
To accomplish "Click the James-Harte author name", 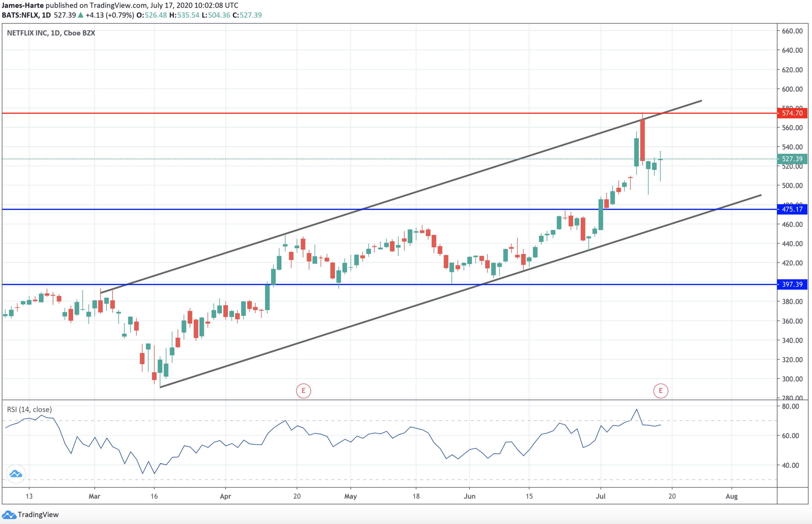I will 22,5.
